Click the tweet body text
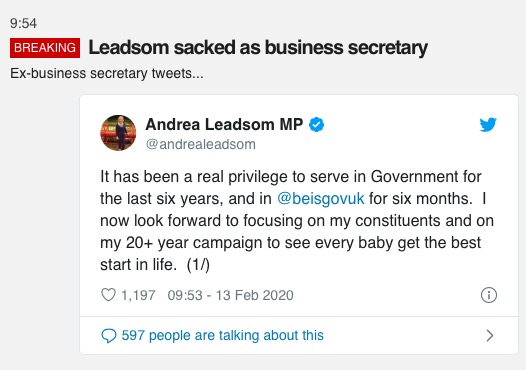 [x=297, y=220]
